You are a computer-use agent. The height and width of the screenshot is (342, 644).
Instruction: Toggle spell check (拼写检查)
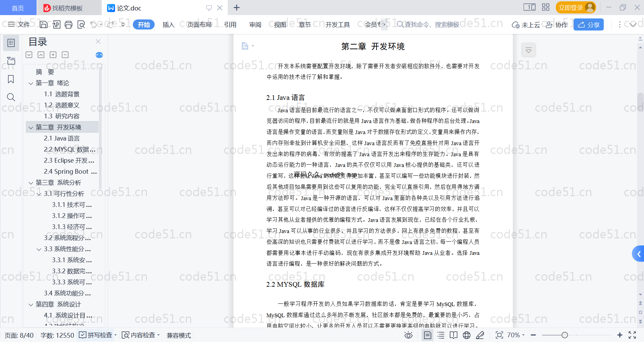coord(96,335)
